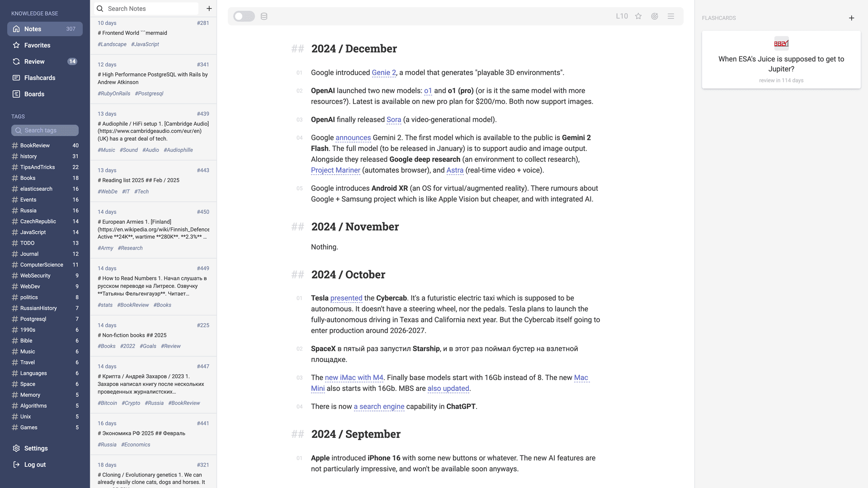868x488 pixels.
Task: Click hash icon next to JavaScript tag
Action: click(15, 232)
